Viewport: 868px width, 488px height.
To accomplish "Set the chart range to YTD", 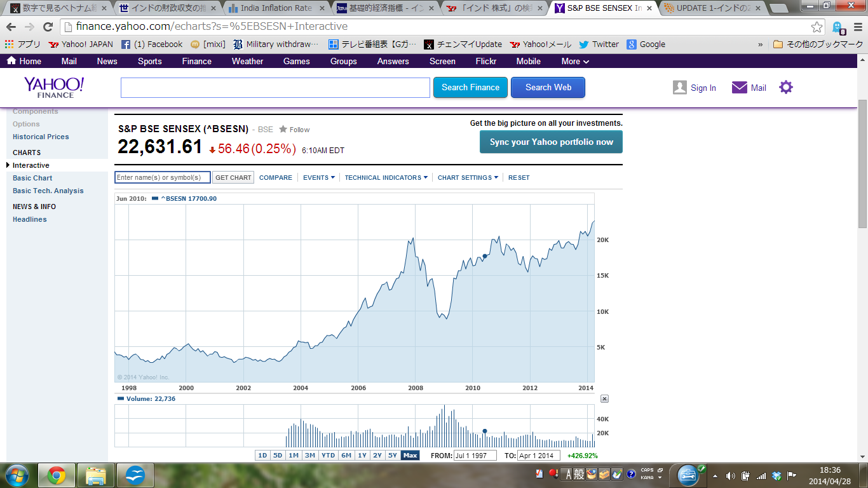I will [x=328, y=456].
